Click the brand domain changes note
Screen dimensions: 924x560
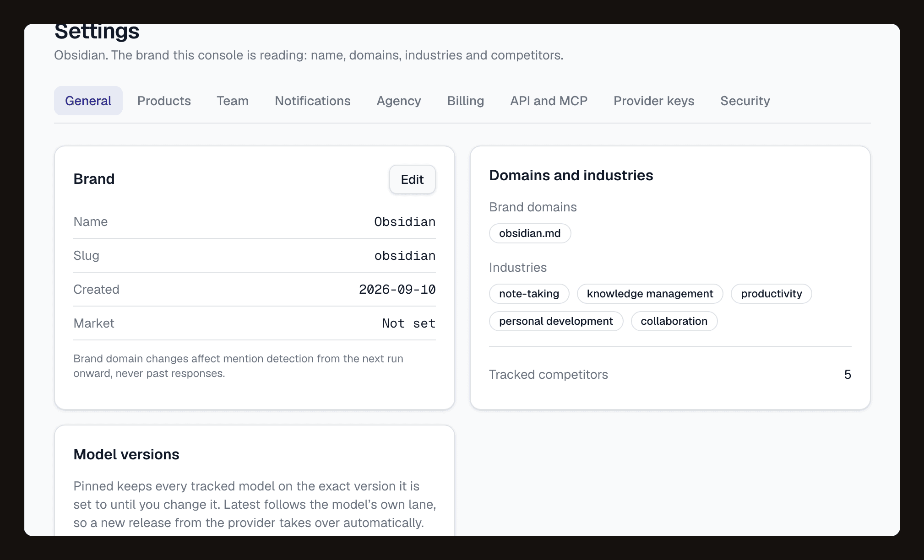[238, 366]
